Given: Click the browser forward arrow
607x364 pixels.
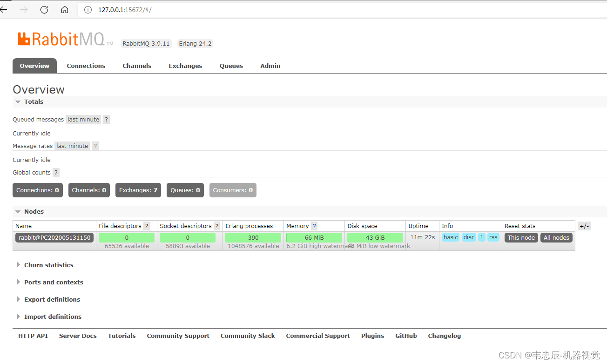Looking at the screenshot, I should [24, 10].
